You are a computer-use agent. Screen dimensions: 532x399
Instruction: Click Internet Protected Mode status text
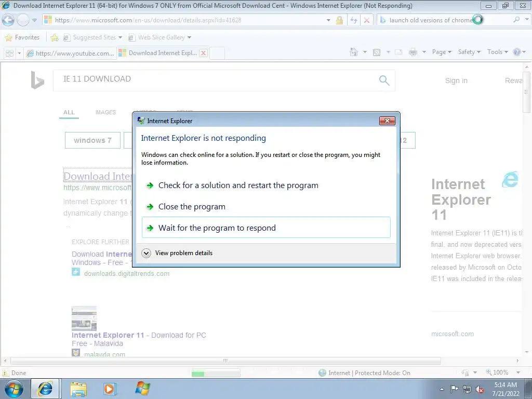tap(369, 373)
